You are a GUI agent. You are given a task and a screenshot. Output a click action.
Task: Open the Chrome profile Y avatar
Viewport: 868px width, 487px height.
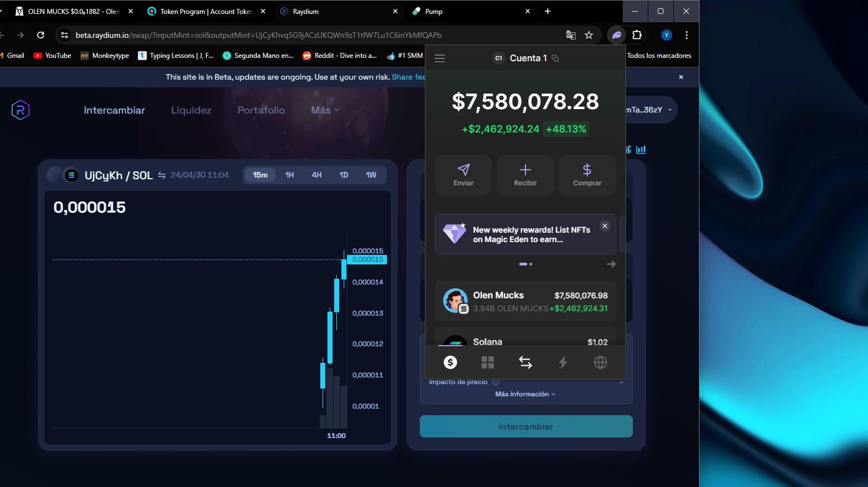(x=667, y=35)
